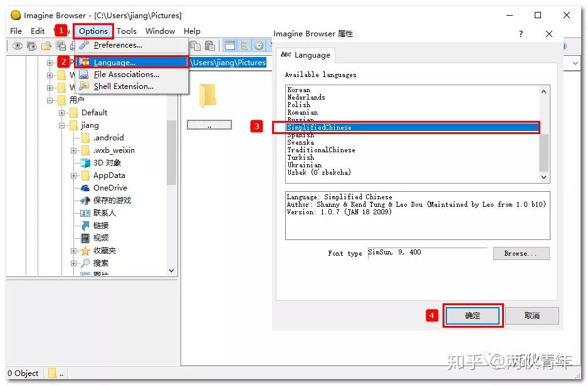Click the disk icon beside File Associations
The image size is (588, 386).
[84, 74]
